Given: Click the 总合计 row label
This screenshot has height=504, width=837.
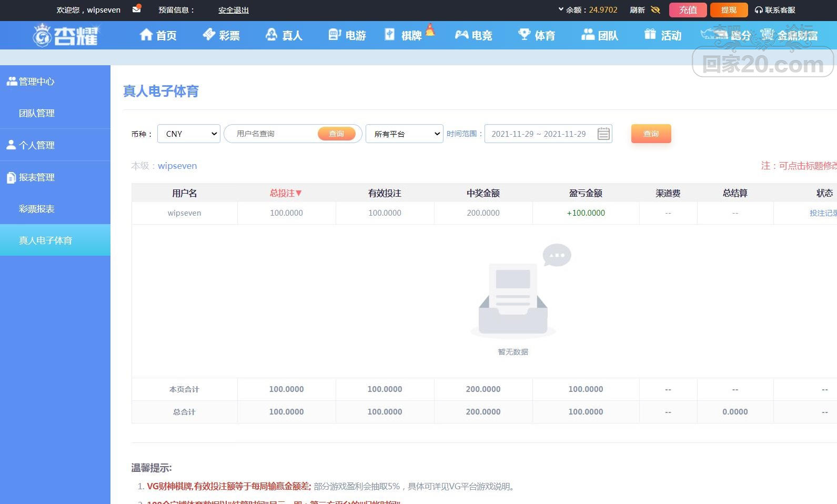Looking at the screenshot, I should point(184,412).
